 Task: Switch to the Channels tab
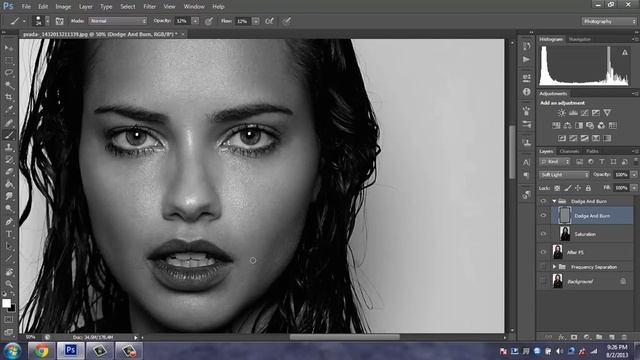click(569, 151)
